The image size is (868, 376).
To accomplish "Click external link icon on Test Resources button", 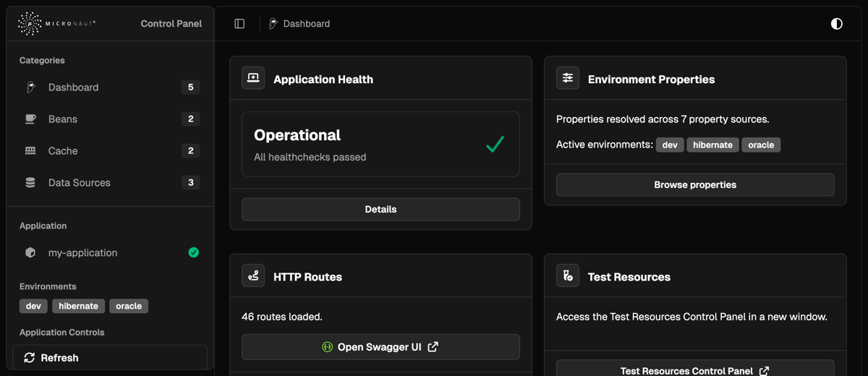I will click(764, 371).
